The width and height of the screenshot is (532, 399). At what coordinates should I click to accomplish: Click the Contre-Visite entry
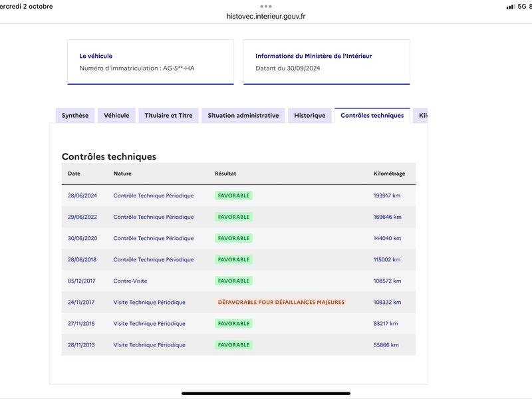[x=130, y=281]
